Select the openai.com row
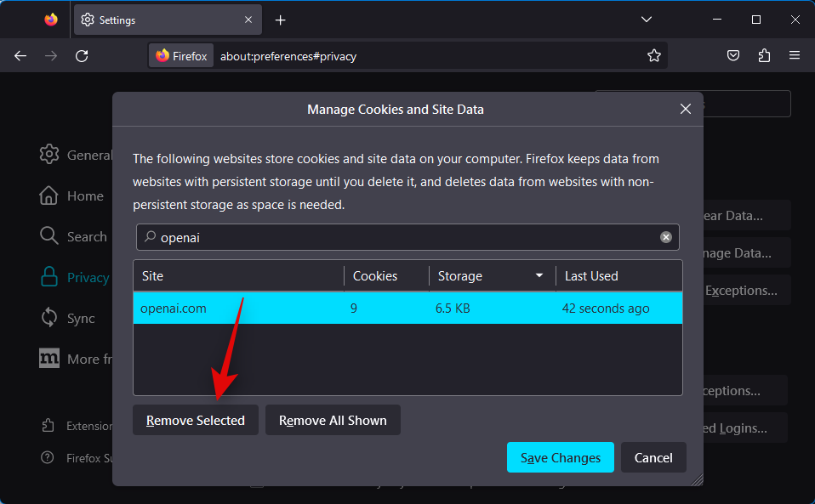 (407, 309)
